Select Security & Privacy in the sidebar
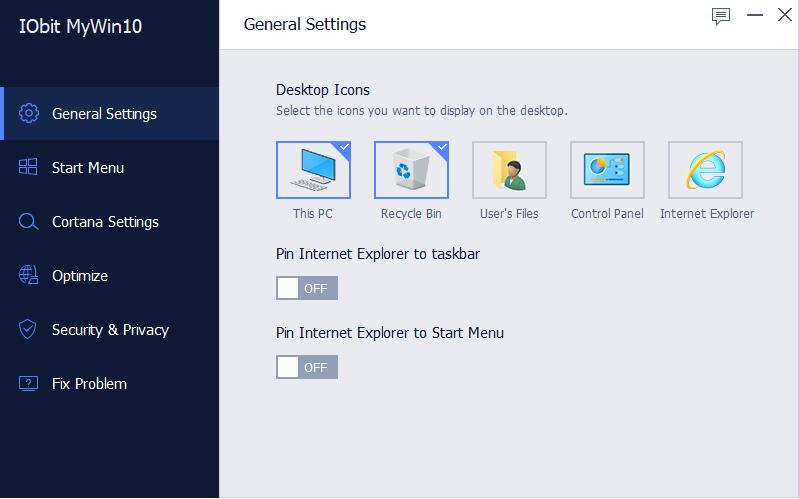This screenshot has height=499, width=799. coord(110,329)
